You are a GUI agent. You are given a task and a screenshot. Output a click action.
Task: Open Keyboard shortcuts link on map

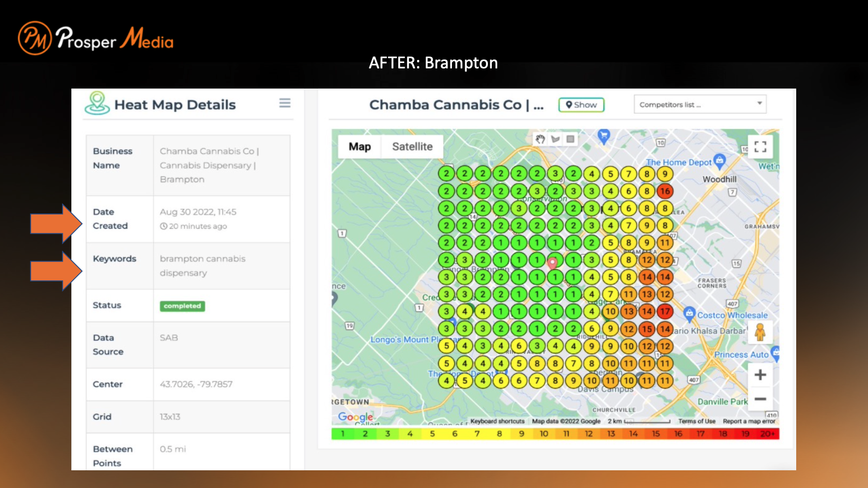click(497, 421)
